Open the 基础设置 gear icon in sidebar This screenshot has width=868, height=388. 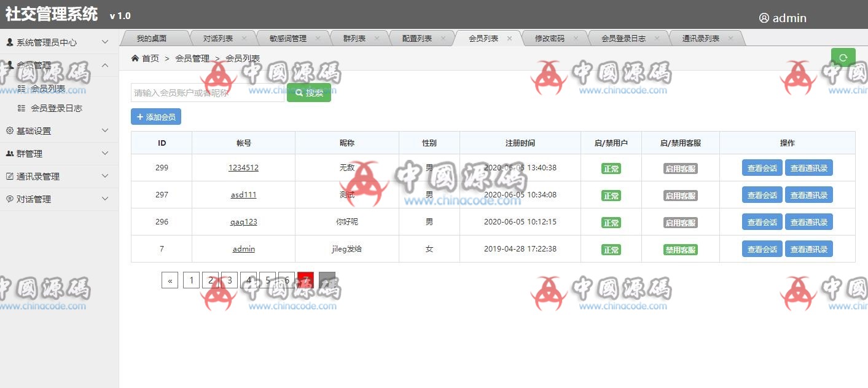10,130
